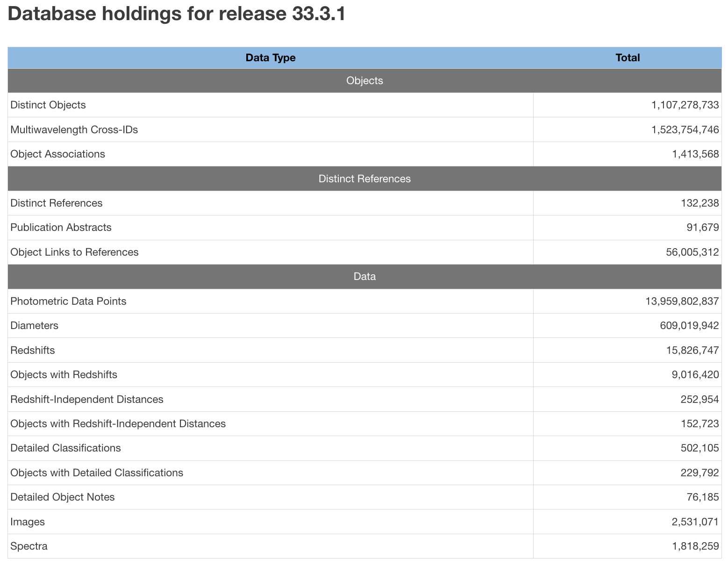The width and height of the screenshot is (728, 566).
Task: Click the 'Detailed Object Notes' label
Action: (x=62, y=497)
